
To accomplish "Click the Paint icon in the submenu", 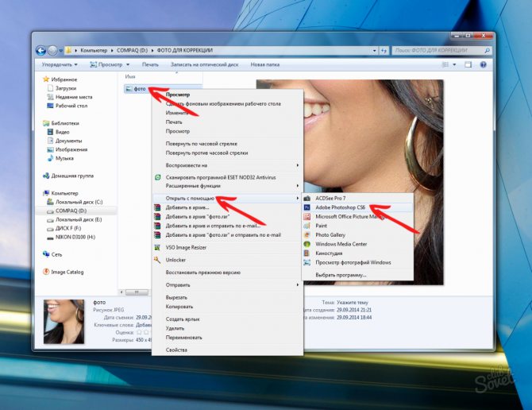I will point(308,226).
